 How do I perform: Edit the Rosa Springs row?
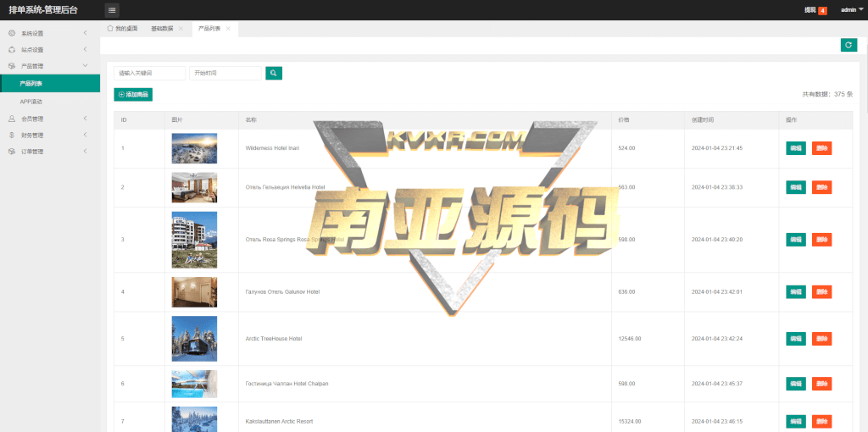[796, 240]
